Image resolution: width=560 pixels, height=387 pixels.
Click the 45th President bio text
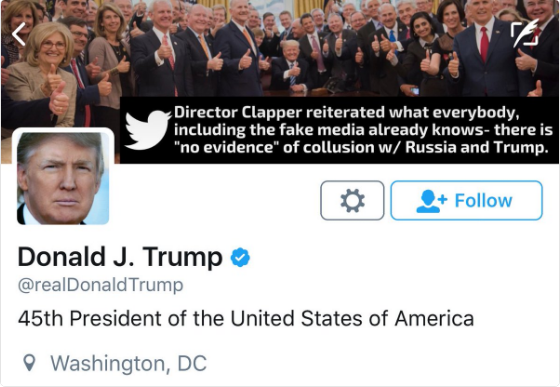pos(246,318)
